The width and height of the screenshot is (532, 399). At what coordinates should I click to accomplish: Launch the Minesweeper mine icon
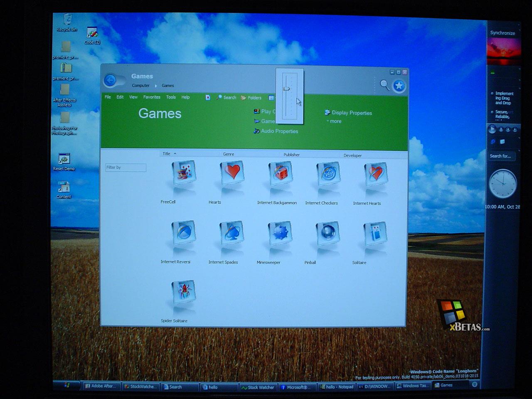click(280, 233)
